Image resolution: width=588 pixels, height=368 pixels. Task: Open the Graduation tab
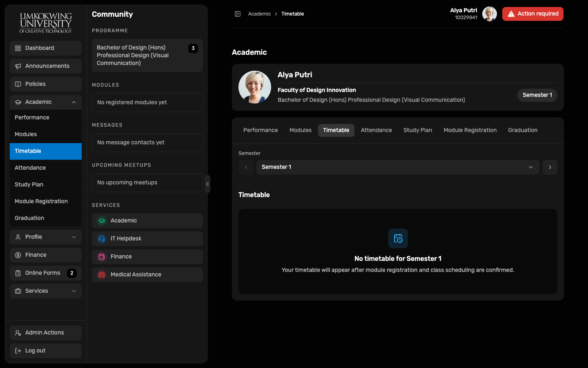523,130
